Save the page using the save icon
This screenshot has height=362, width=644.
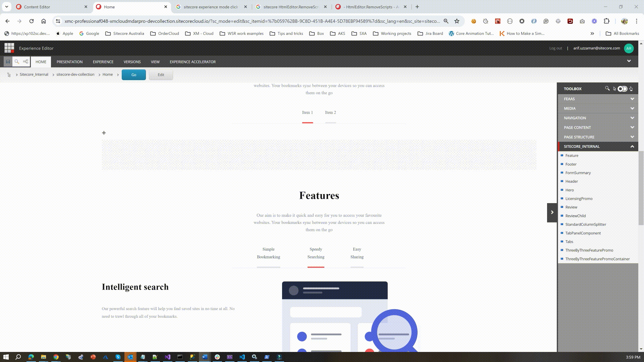tap(7, 62)
